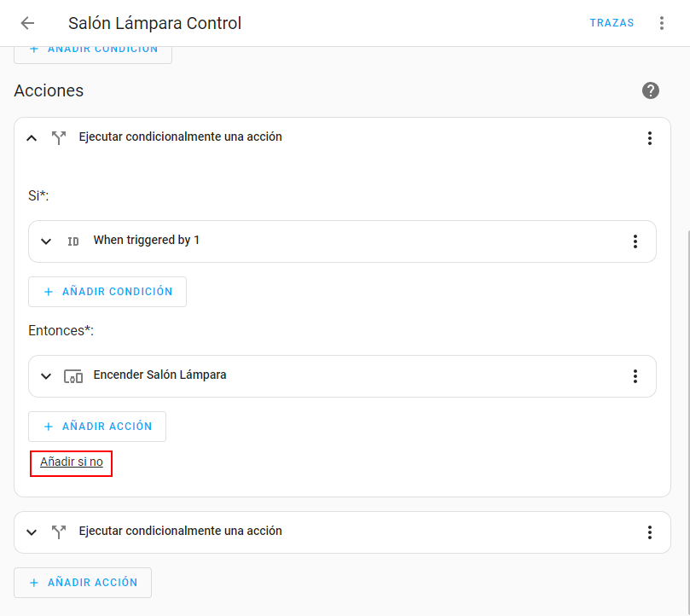Open the three-dot menu of the expanded conditional action
The height and width of the screenshot is (616, 690).
650,138
